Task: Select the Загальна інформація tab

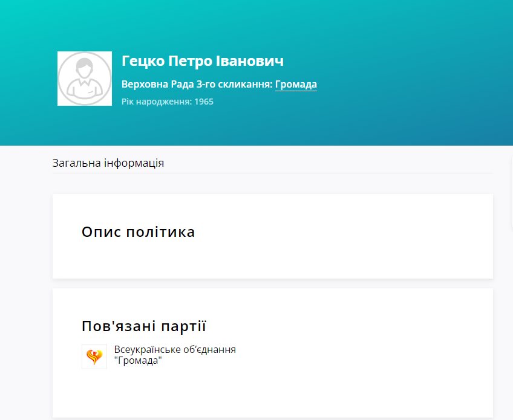Action: pos(108,163)
